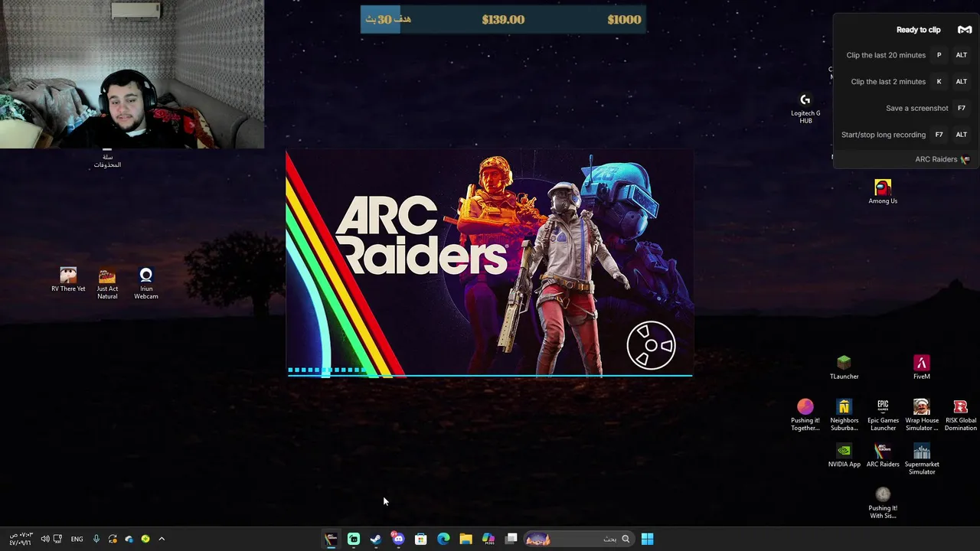Click the Embark logo on splash screen
Image resolution: width=980 pixels, height=551 pixels.
pyautogui.click(x=651, y=345)
